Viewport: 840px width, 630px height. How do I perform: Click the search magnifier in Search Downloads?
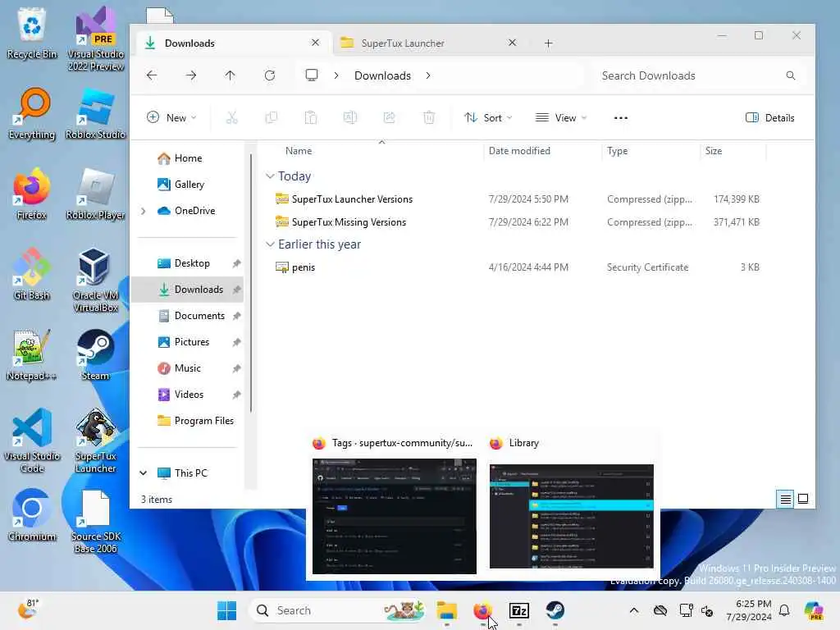(791, 75)
